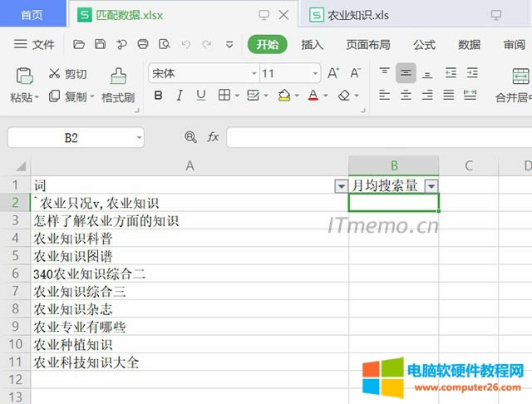Click the Print icon in quick toolbar

point(142,44)
